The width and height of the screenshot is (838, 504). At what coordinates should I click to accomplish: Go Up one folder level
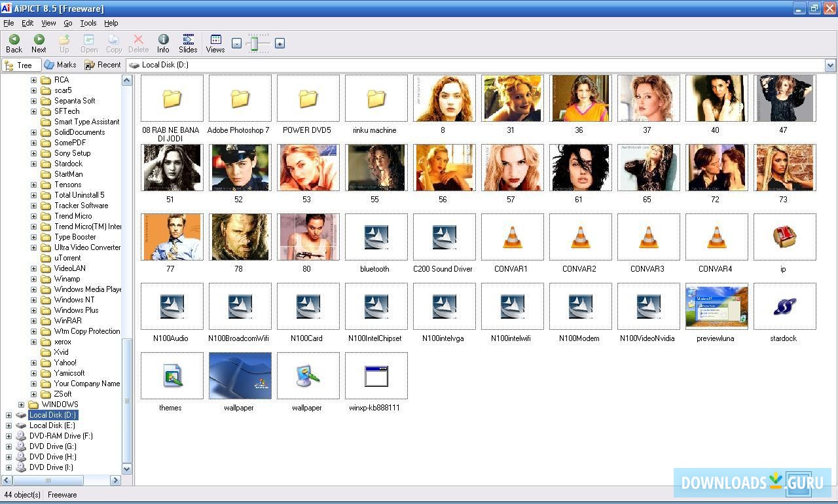point(64,43)
